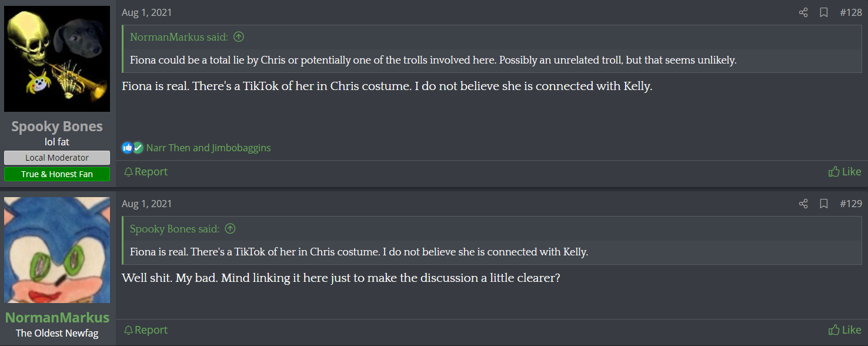Screen dimensions: 868x346
Task: Bookmark post #129
Action: 824,204
